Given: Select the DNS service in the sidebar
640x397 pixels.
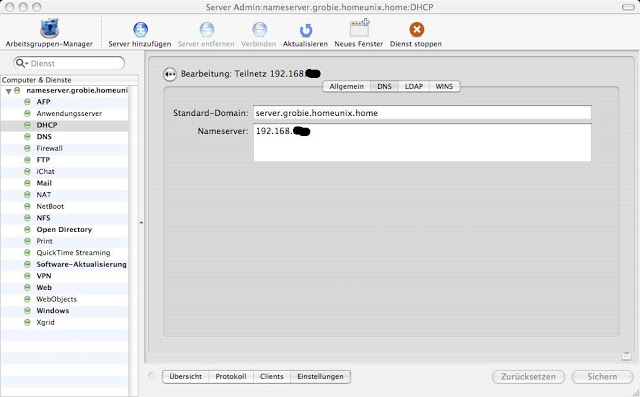Looking at the screenshot, I should point(44,137).
